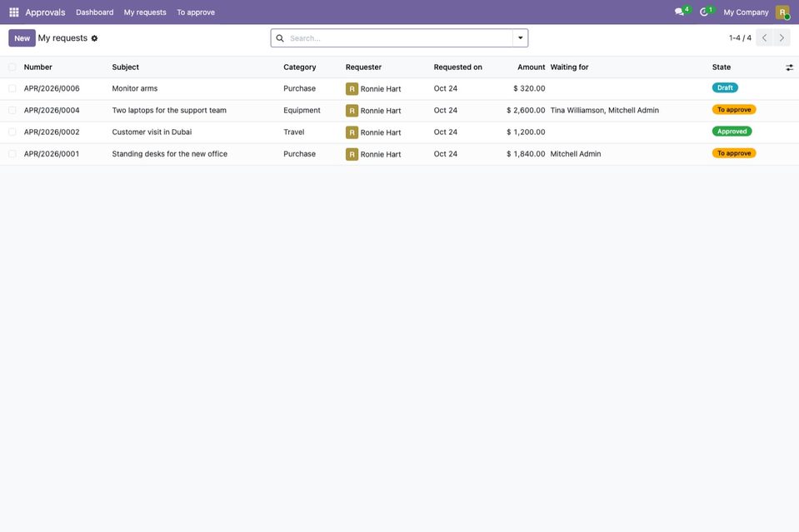Sort by the State column header

(722, 67)
